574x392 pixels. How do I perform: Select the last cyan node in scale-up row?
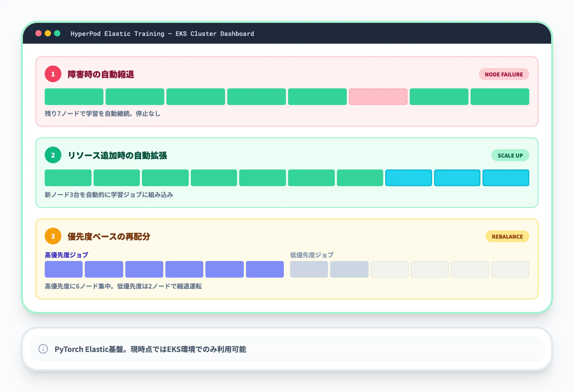click(x=505, y=178)
